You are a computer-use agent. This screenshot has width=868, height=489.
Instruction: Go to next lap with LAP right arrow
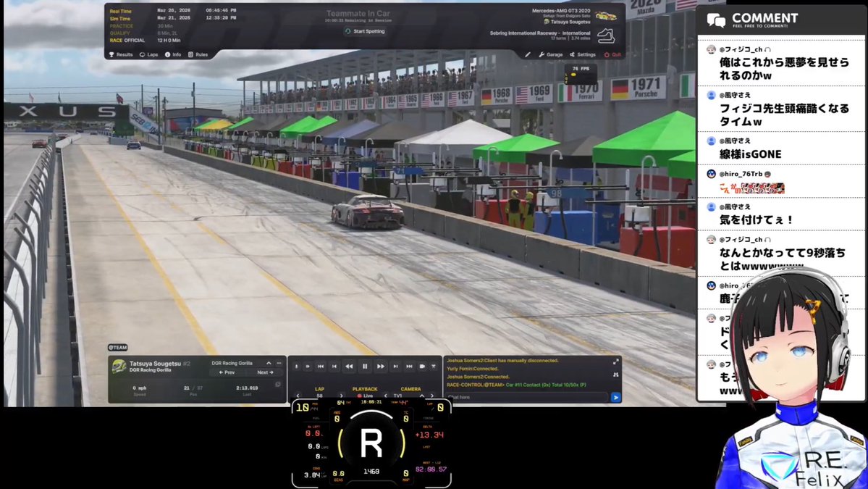point(341,396)
